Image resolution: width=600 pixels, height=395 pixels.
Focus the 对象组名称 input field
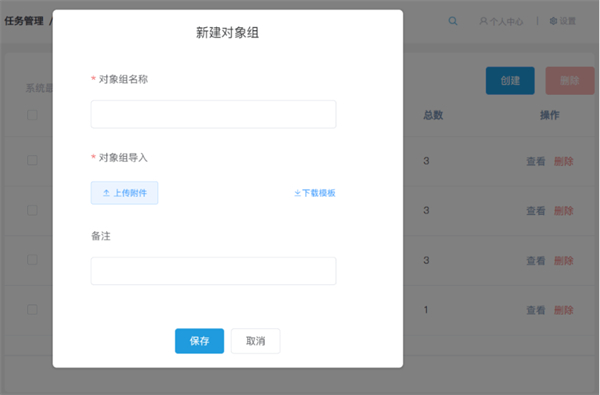click(214, 114)
